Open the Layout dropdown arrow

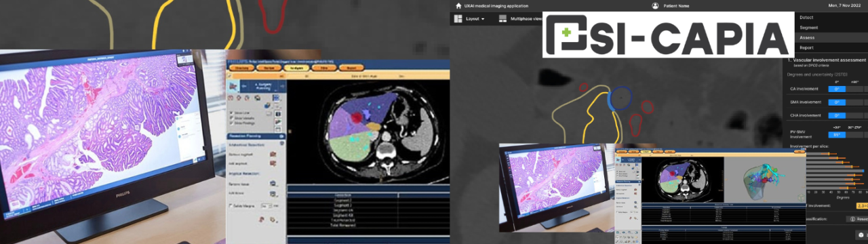coord(483,19)
